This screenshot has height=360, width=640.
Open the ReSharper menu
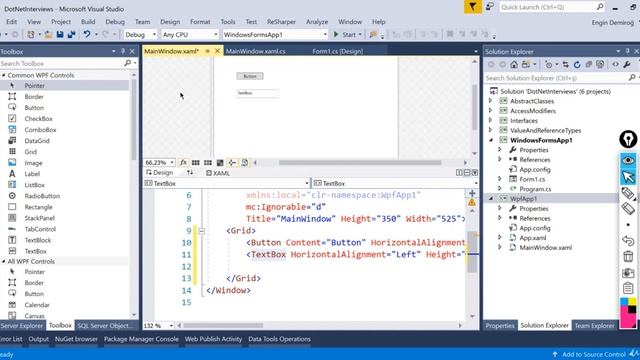(x=281, y=22)
